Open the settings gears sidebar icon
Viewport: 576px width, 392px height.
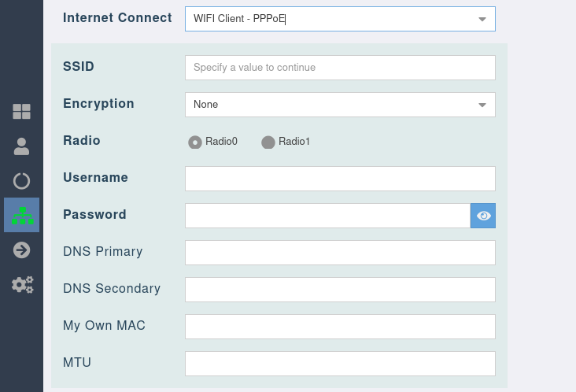pos(22,285)
